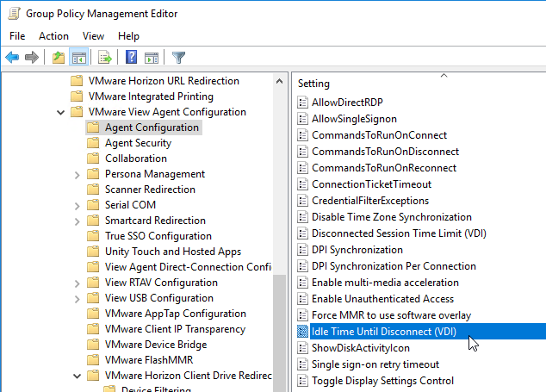
Task: Select Disable Time Zone Synchronization setting
Action: pyautogui.click(x=391, y=217)
